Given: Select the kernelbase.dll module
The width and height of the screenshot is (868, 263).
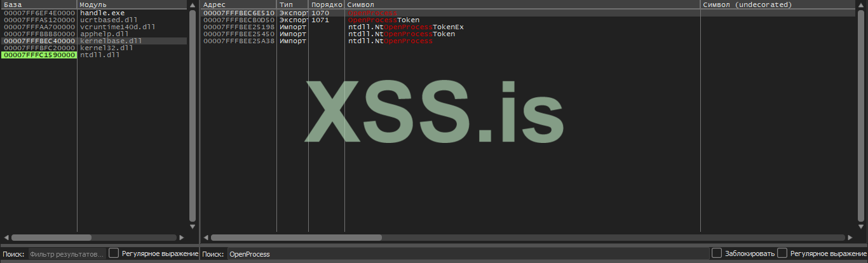Looking at the screenshot, I should coord(111,41).
